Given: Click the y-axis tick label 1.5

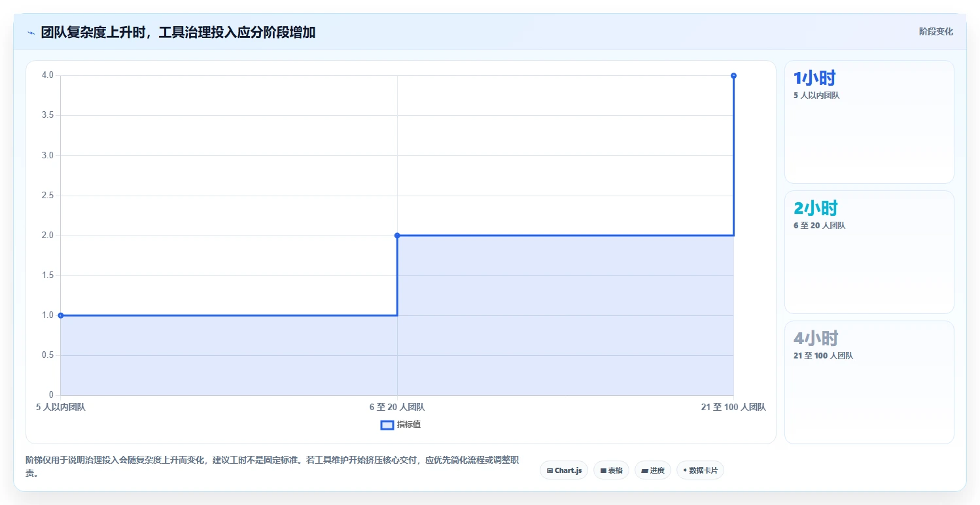Looking at the screenshot, I should (x=48, y=275).
